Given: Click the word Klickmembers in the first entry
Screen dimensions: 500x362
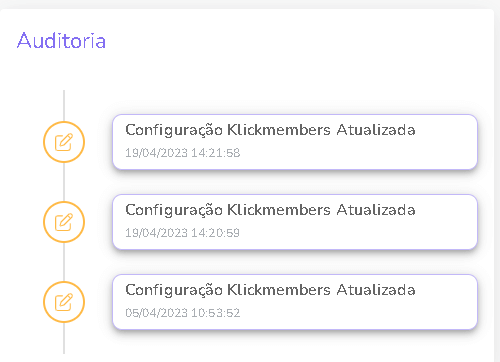Looking at the screenshot, I should click(x=279, y=130).
